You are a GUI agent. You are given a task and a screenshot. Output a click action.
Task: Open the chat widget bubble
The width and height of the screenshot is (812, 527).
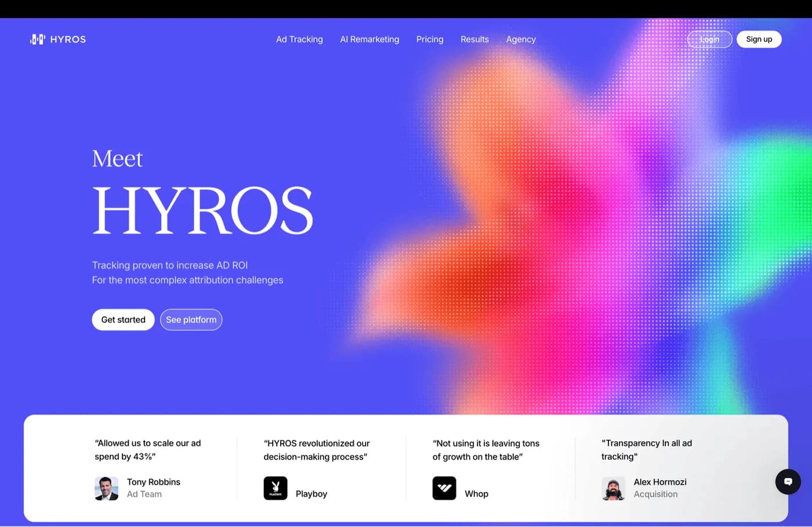tap(788, 481)
